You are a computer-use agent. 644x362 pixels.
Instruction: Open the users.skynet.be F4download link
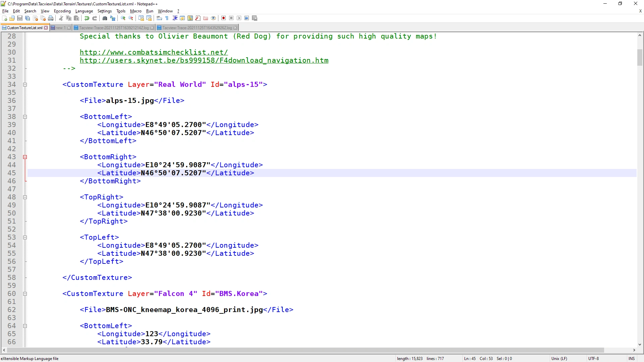[204, 60]
